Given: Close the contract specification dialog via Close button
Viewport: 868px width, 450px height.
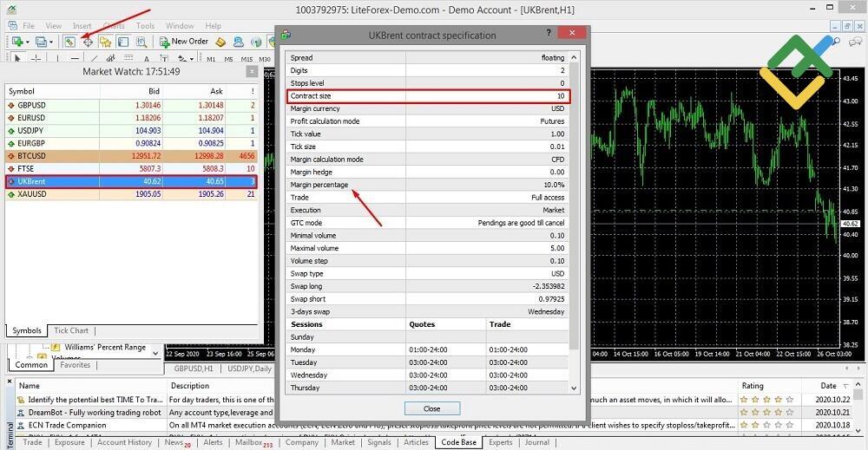Looking at the screenshot, I should 431,408.
